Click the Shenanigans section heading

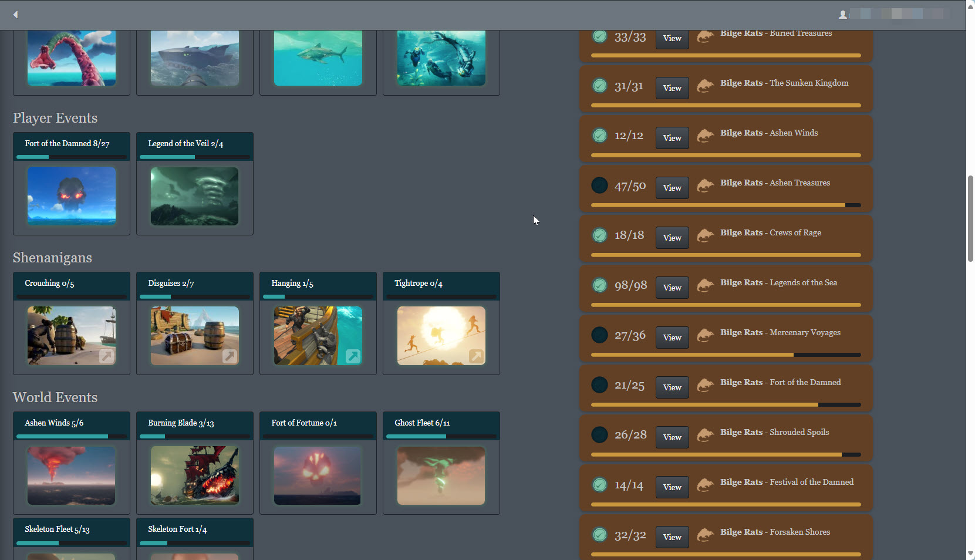pos(52,258)
